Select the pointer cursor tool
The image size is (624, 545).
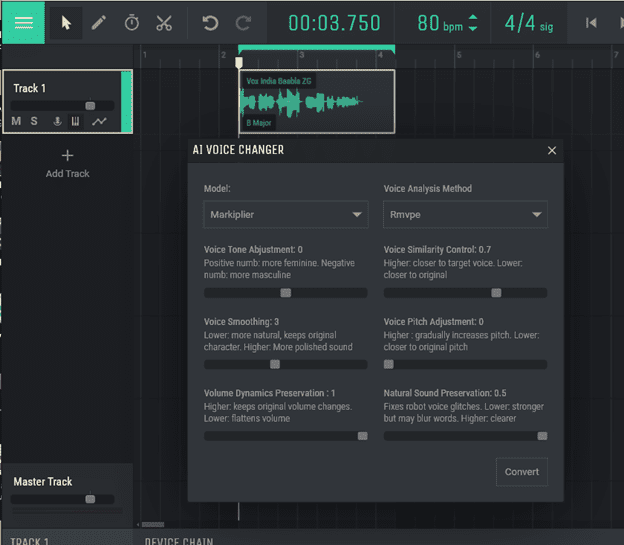(x=66, y=23)
